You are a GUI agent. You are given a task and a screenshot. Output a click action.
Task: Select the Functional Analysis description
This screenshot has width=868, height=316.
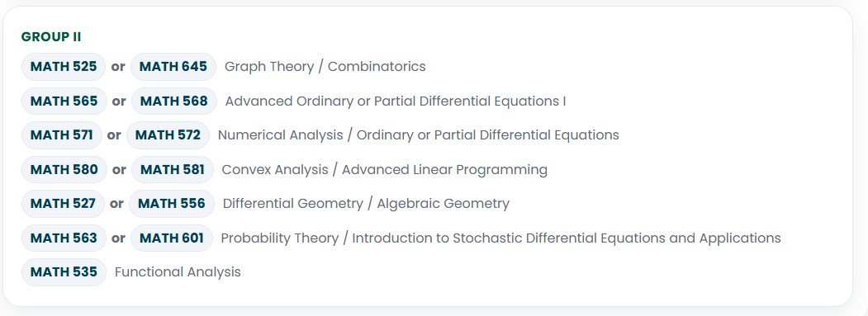178,272
